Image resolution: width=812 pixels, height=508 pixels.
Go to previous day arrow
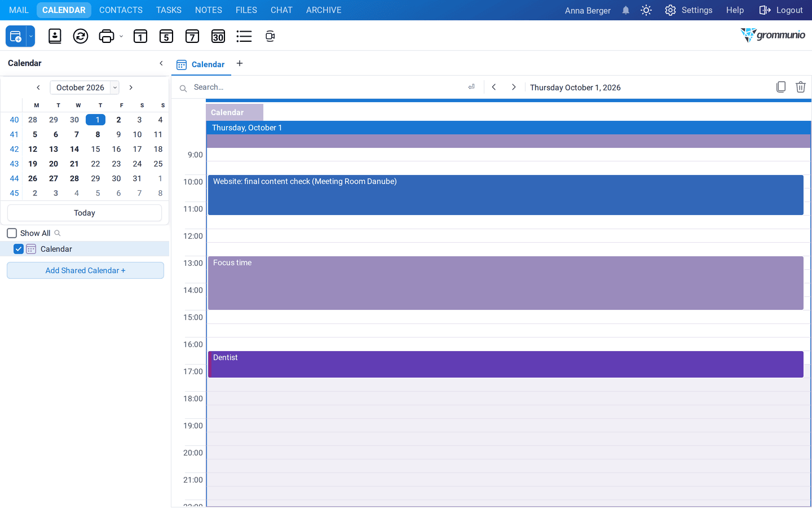(494, 87)
